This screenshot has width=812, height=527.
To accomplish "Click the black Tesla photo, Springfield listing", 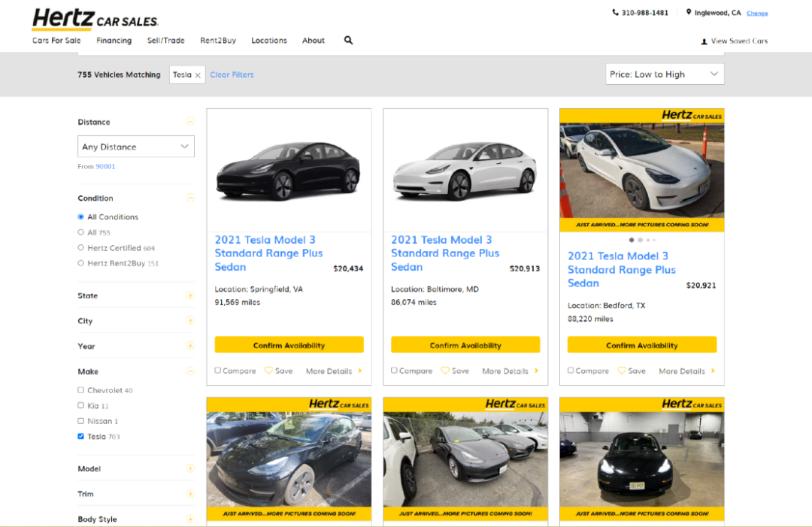I will (289, 171).
